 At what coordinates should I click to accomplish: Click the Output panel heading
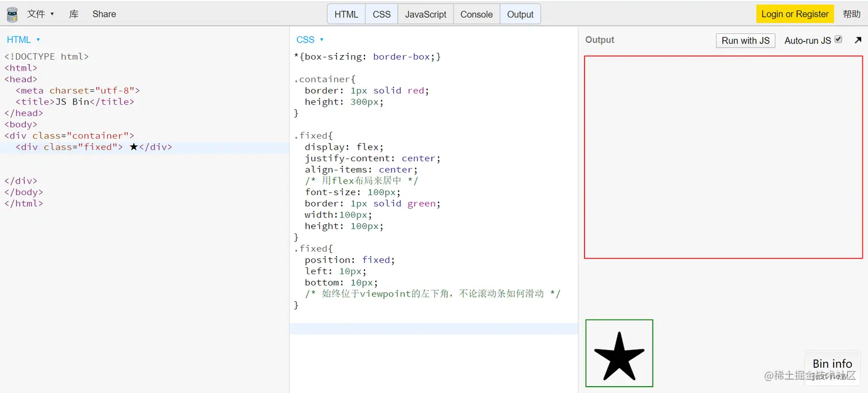coord(600,40)
